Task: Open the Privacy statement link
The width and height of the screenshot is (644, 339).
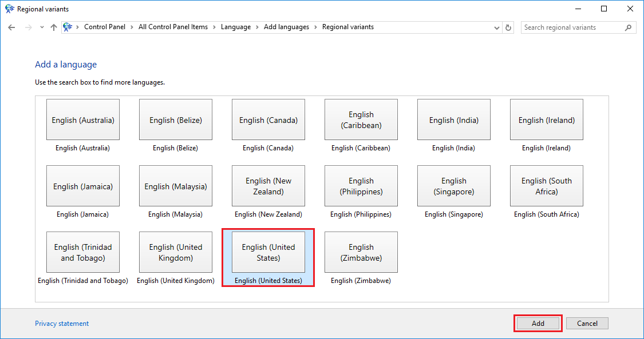Action: 62,323
